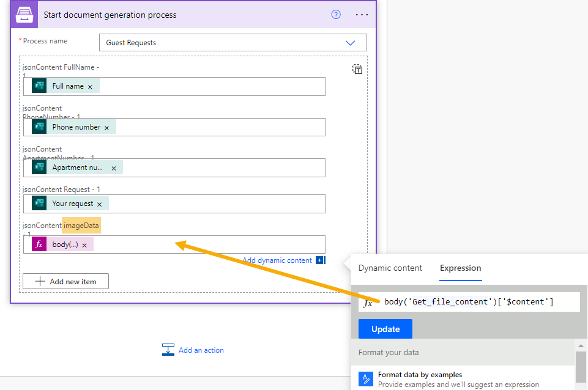Click the Format data by examples icon
Image resolution: width=588 pixels, height=390 pixels.
(366, 379)
